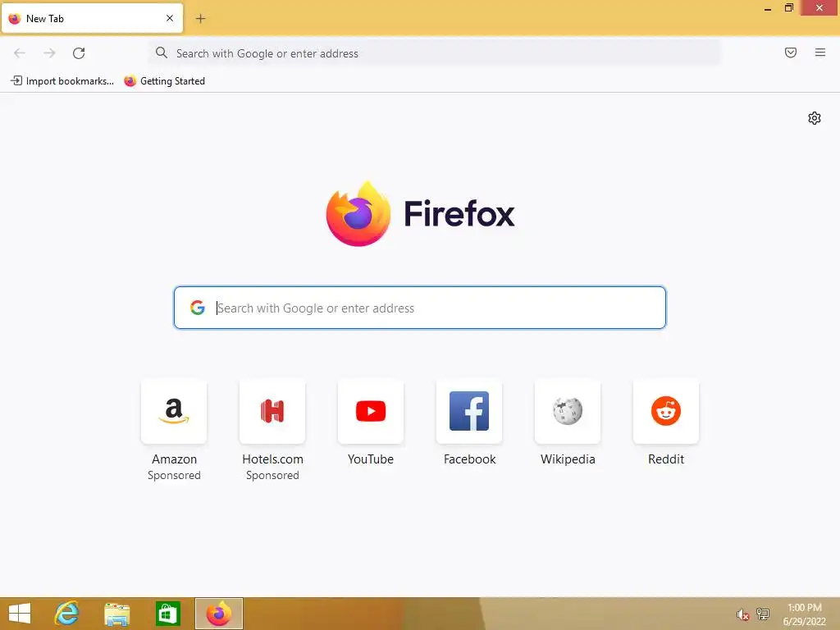Image resolution: width=840 pixels, height=630 pixels.
Task: Open new tab personalize settings gear
Action: point(815,118)
